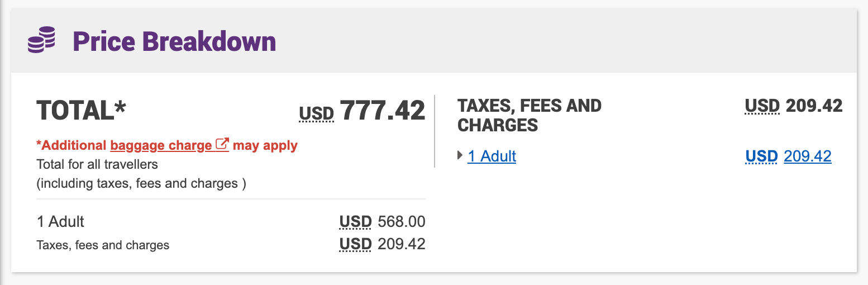Click the USD abbreviation beside 568.00
Viewport: 868px width, 285px height.
point(355,222)
